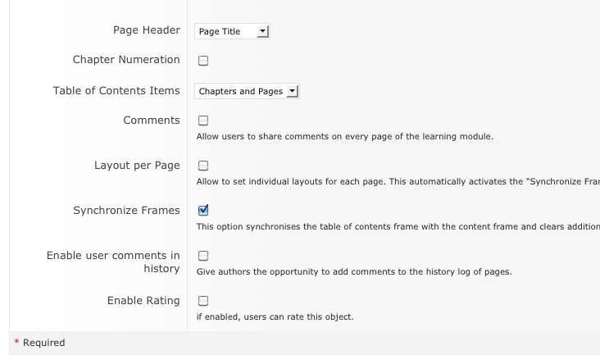Click the red-asterisk Required note
Image resolution: width=600 pixels, height=364 pixels.
(x=39, y=343)
